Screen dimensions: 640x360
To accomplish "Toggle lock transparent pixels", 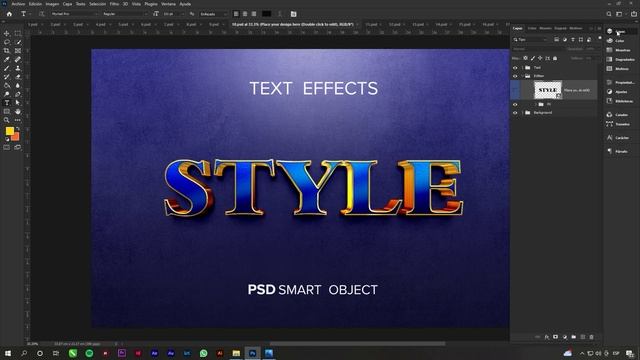I will click(x=525, y=58).
